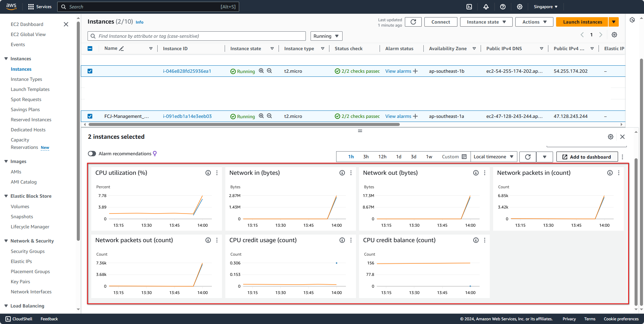The width and height of the screenshot is (644, 324).
Task: Open the Actions dropdown
Action: (x=534, y=22)
